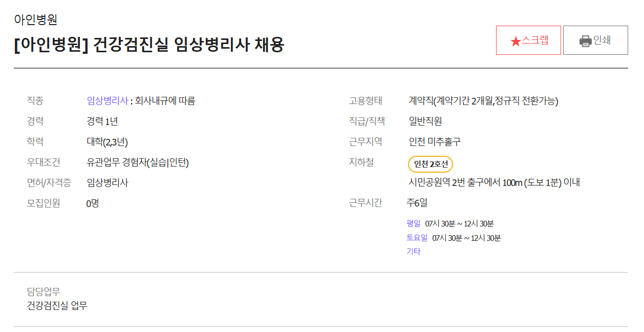Select the 평일 working hours label
This screenshot has height=332, width=644.
[413, 223]
